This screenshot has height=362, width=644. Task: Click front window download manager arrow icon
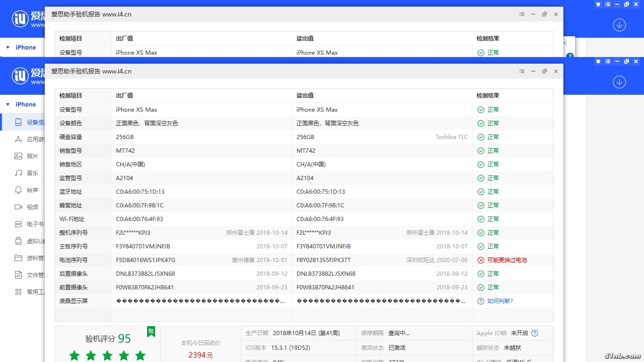(x=619, y=82)
